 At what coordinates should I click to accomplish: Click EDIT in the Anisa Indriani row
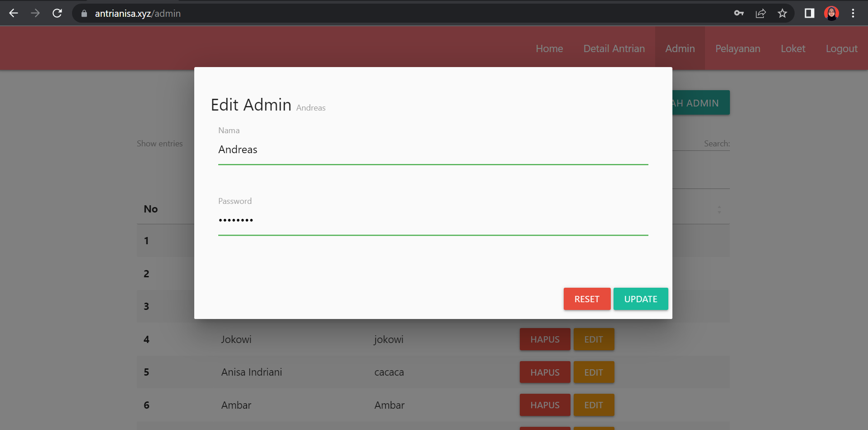point(594,372)
